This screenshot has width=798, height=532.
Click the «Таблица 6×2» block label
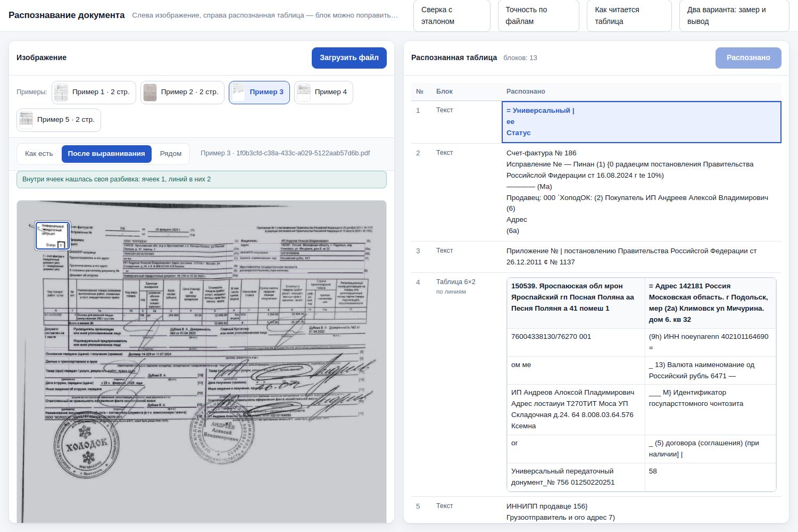[x=456, y=282]
